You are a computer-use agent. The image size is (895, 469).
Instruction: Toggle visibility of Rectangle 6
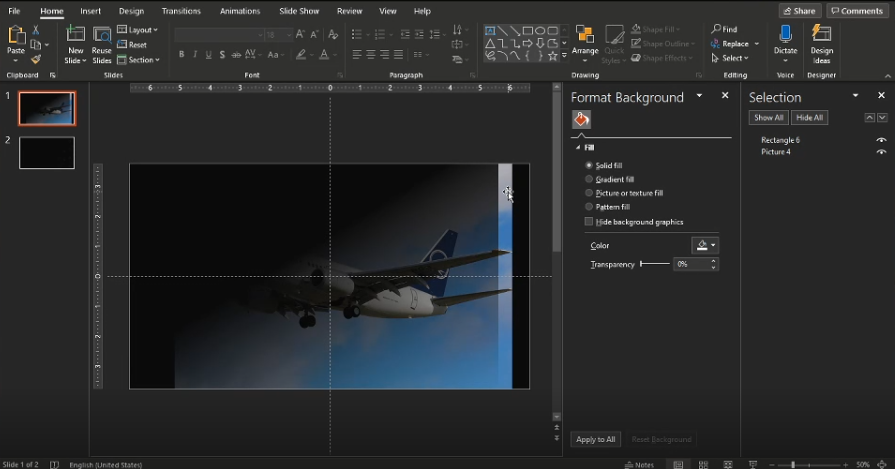pyautogui.click(x=881, y=140)
